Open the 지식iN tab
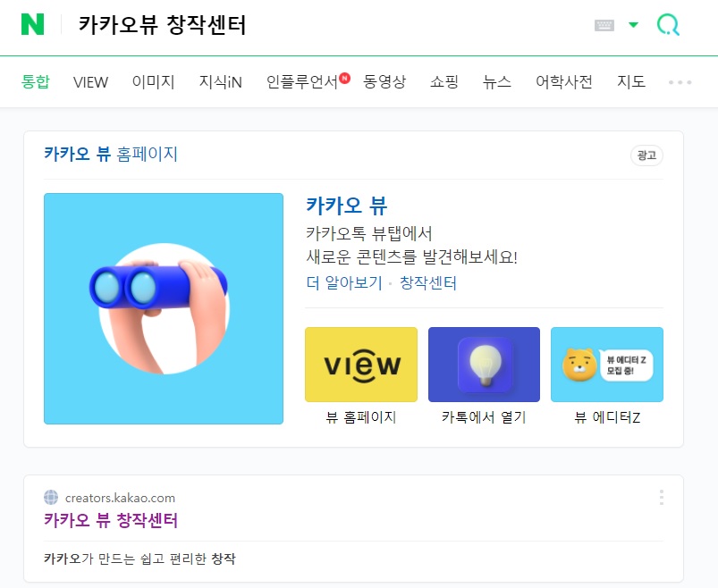 click(x=220, y=82)
